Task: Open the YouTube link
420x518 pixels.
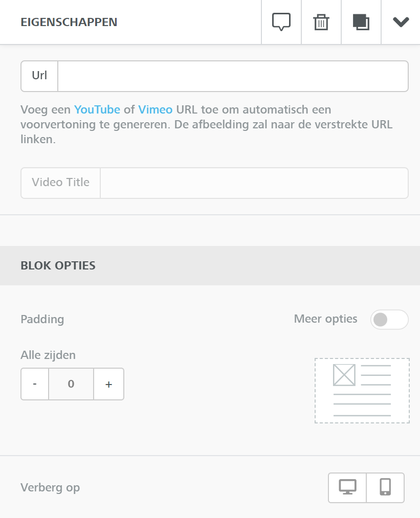Action: 97,109
